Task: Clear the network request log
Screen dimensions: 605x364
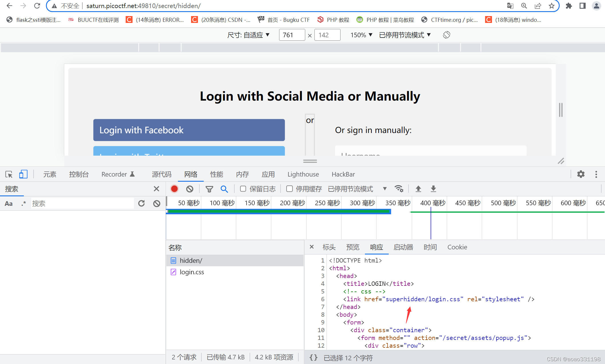Action: 189,189
